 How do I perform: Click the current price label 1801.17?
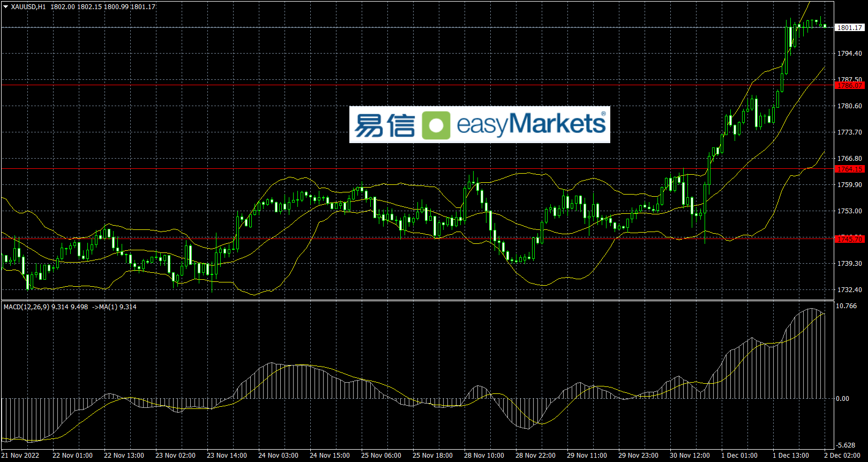[850, 27]
